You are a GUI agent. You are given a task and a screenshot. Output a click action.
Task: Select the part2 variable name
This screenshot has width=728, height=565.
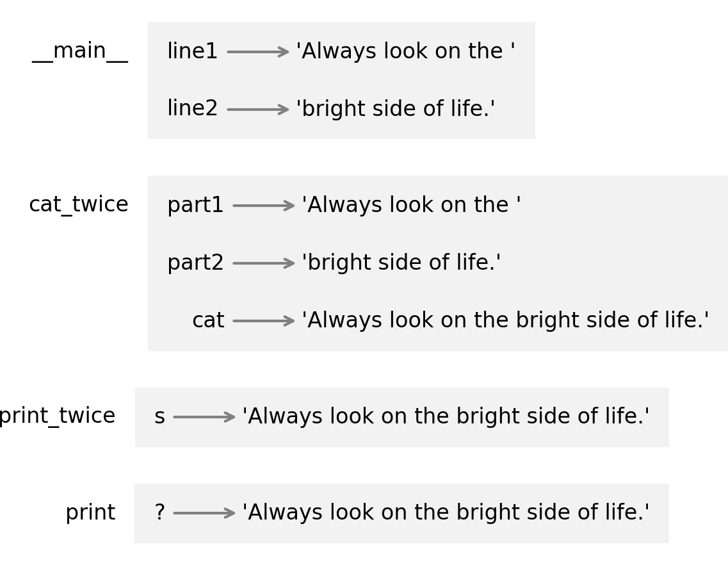(195, 263)
